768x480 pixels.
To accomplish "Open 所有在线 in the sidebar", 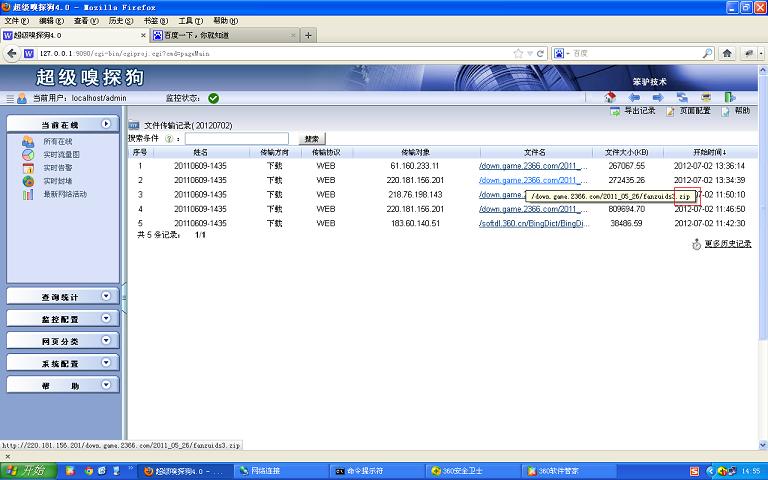I will (x=57, y=142).
